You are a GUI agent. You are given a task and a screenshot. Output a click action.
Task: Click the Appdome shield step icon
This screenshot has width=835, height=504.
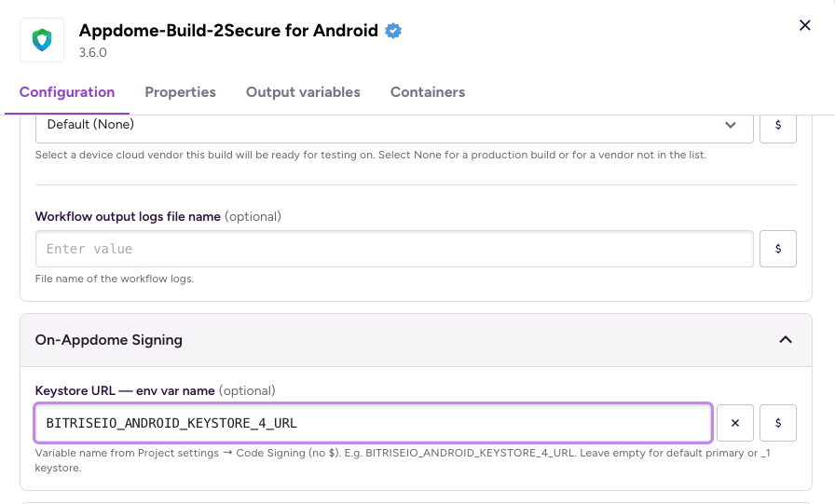pyautogui.click(x=42, y=40)
